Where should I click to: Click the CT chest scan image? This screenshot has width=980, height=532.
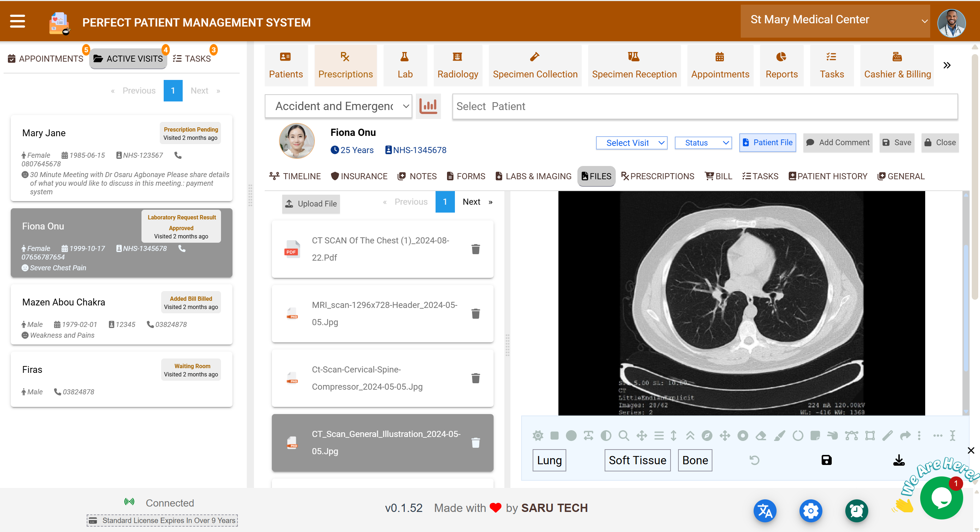pos(741,303)
